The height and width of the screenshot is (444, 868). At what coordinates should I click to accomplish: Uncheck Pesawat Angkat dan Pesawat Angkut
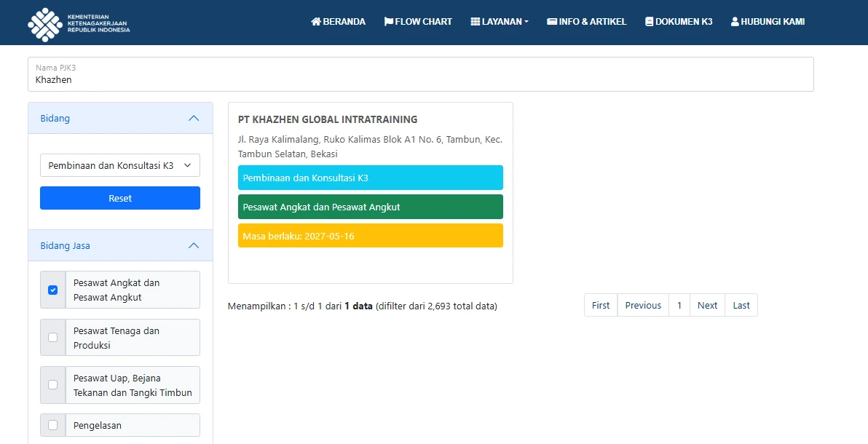[52, 290]
